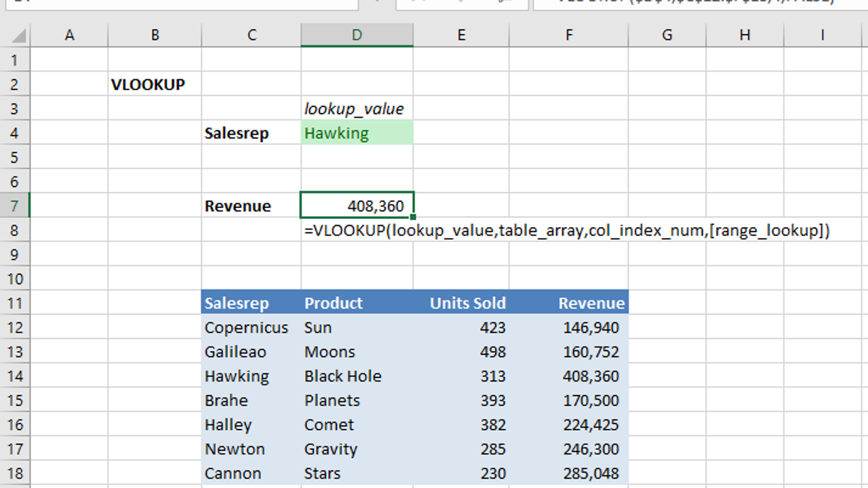Click the Salesrep table header cell

point(252,303)
